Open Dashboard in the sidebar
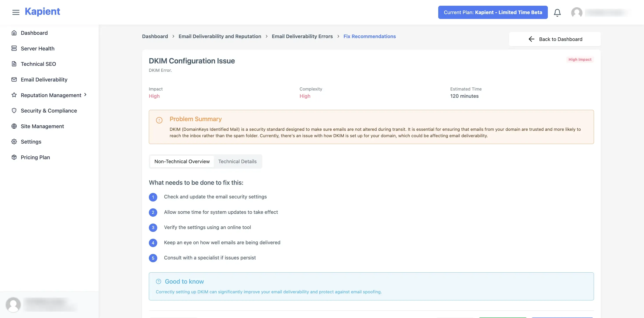This screenshot has width=644, height=318. click(34, 33)
